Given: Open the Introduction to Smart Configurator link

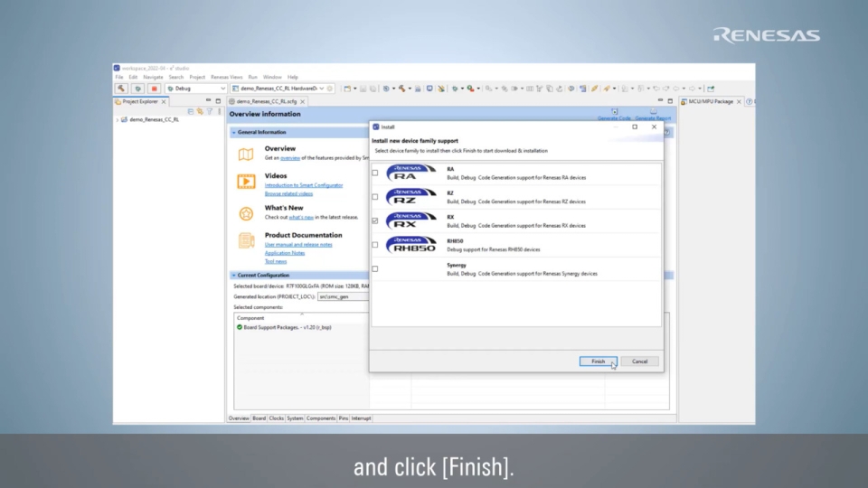Looking at the screenshot, I should click(304, 185).
